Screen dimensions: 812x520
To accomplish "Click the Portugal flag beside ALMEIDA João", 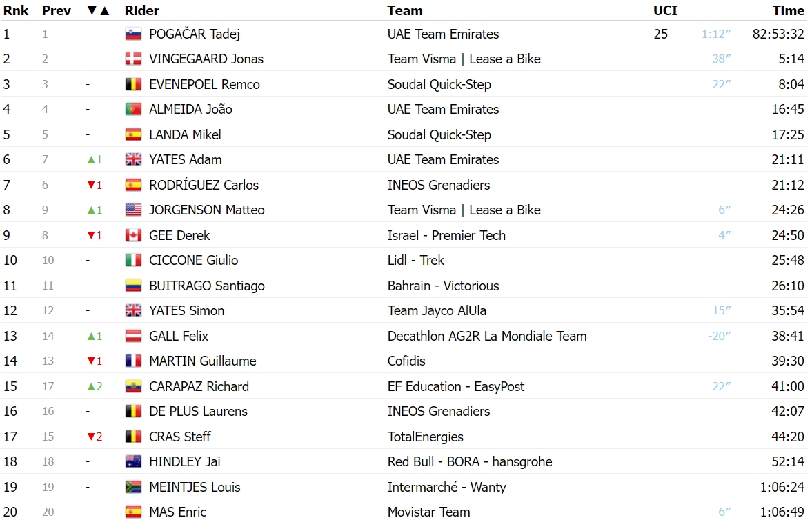I will tap(134, 109).
